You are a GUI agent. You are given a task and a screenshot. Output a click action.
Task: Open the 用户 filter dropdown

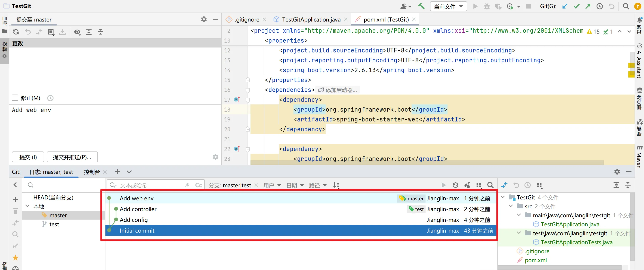272,186
